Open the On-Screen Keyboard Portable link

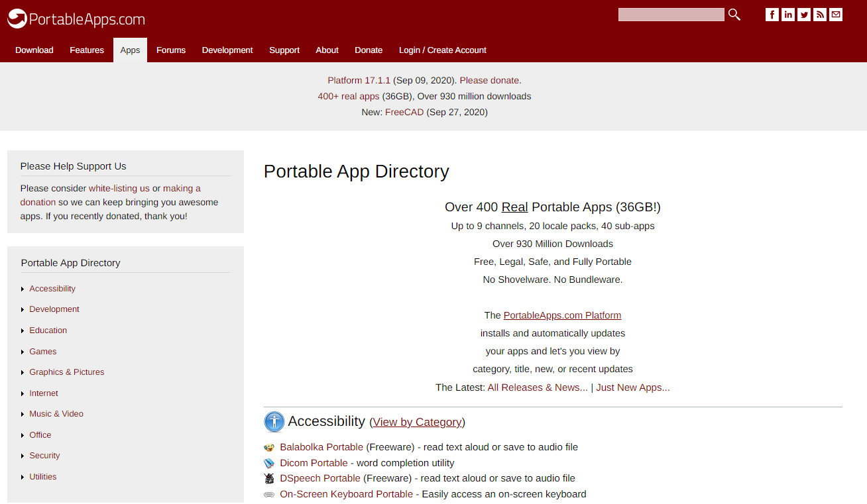coord(346,494)
